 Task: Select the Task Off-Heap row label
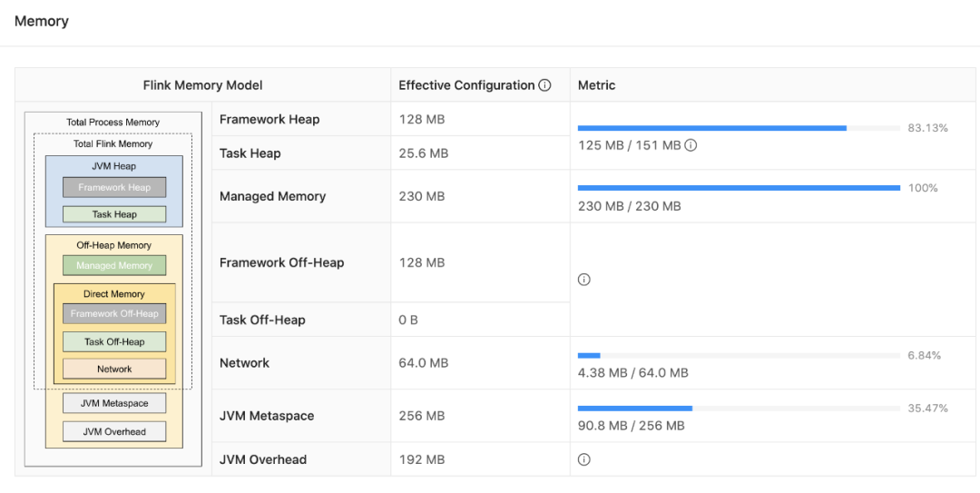(x=262, y=320)
